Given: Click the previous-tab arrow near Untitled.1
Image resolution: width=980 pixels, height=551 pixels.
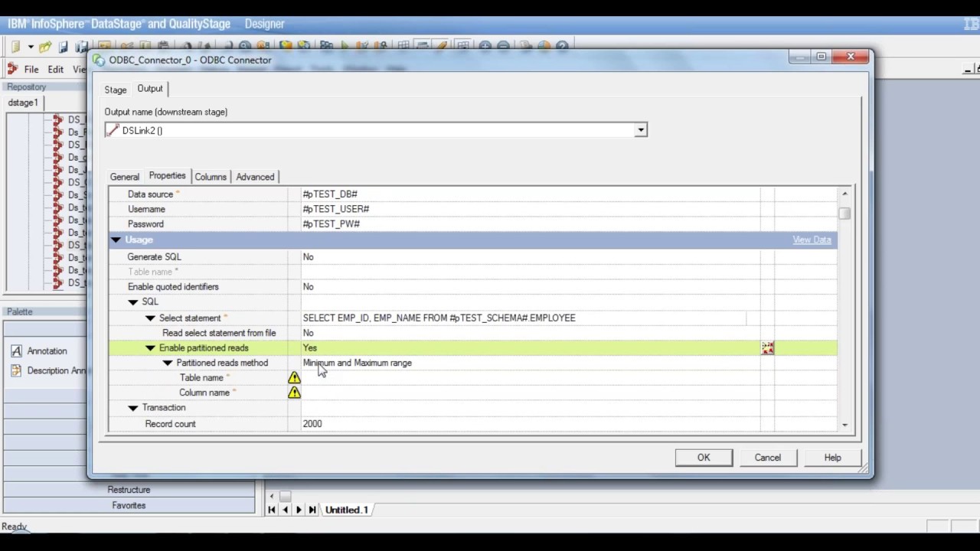Looking at the screenshot, I should tap(286, 510).
